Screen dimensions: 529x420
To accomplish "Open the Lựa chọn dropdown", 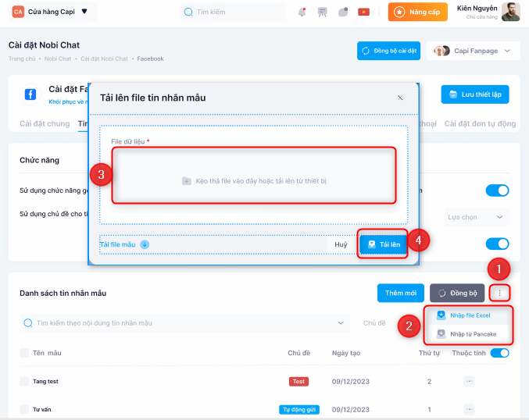I will click(476, 217).
